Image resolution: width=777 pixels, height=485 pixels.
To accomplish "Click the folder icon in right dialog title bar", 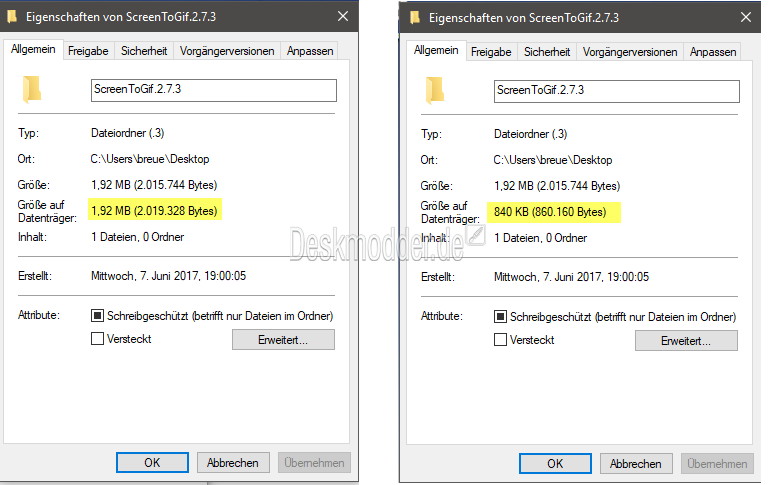I will click(415, 18).
